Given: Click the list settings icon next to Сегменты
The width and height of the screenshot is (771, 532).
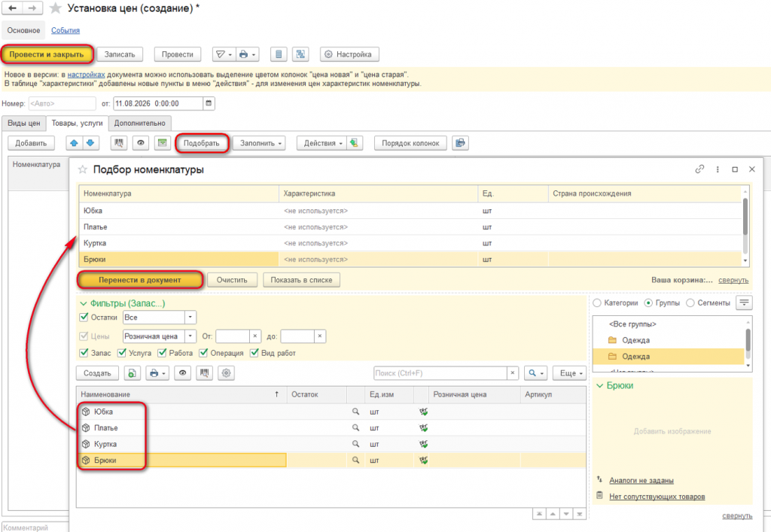Looking at the screenshot, I should (745, 302).
